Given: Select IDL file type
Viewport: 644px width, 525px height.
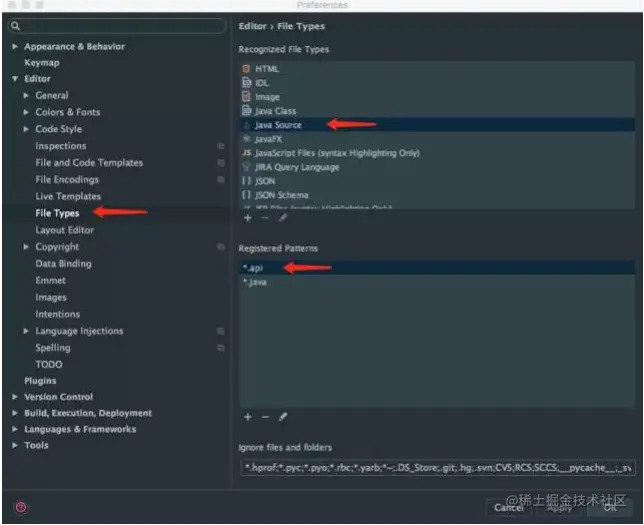Looking at the screenshot, I should [437, 83].
